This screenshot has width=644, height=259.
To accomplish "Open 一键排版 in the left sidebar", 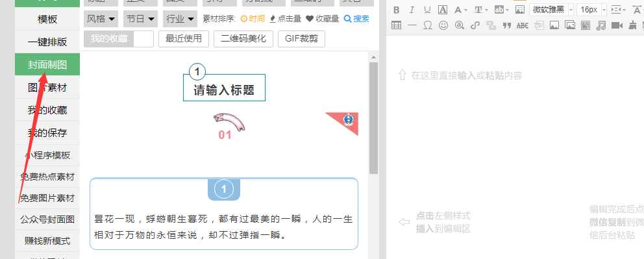I will coord(47,42).
